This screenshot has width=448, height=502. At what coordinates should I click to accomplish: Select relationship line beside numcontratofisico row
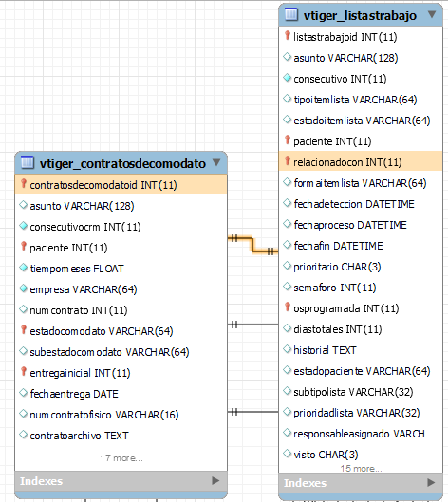click(253, 412)
